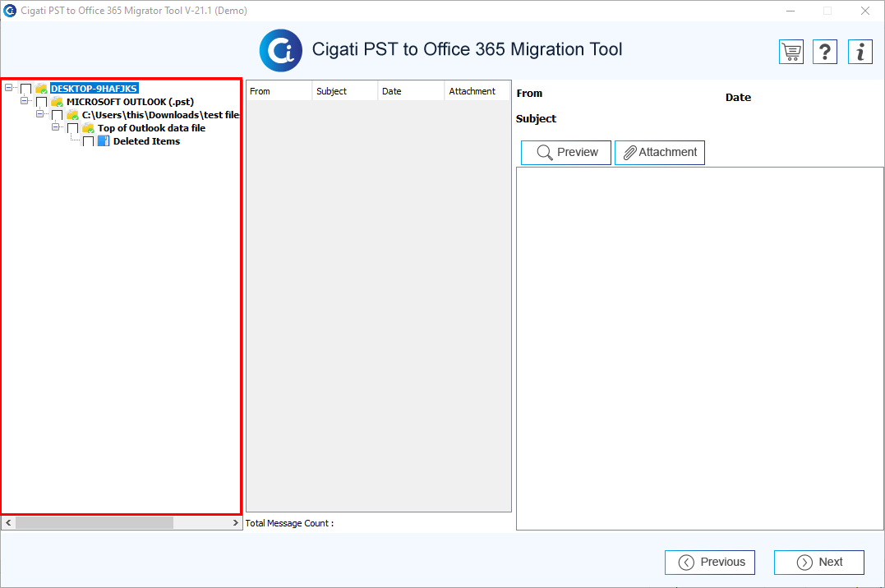Open the question mark help icon
This screenshot has height=588, width=885.
coord(825,52)
